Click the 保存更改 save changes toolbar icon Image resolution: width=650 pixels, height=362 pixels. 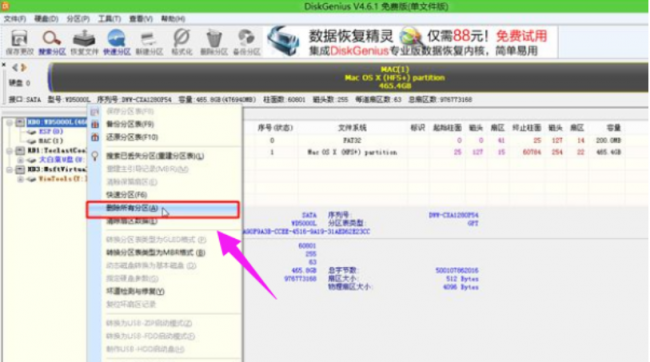(19, 39)
